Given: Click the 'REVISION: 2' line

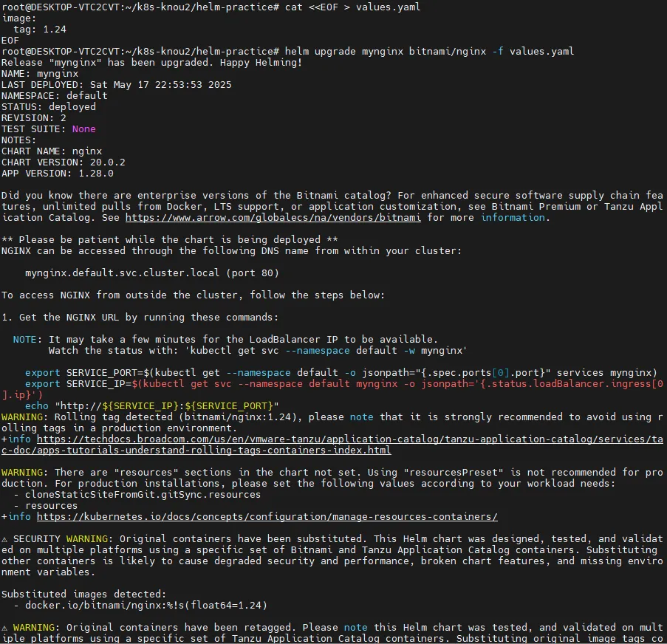Looking at the screenshot, I should [33, 118].
